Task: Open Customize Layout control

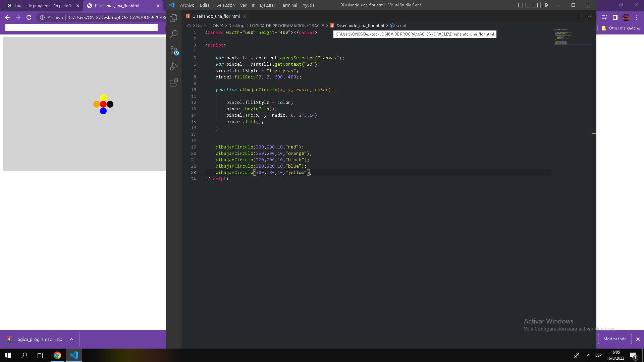Action: (x=546, y=5)
